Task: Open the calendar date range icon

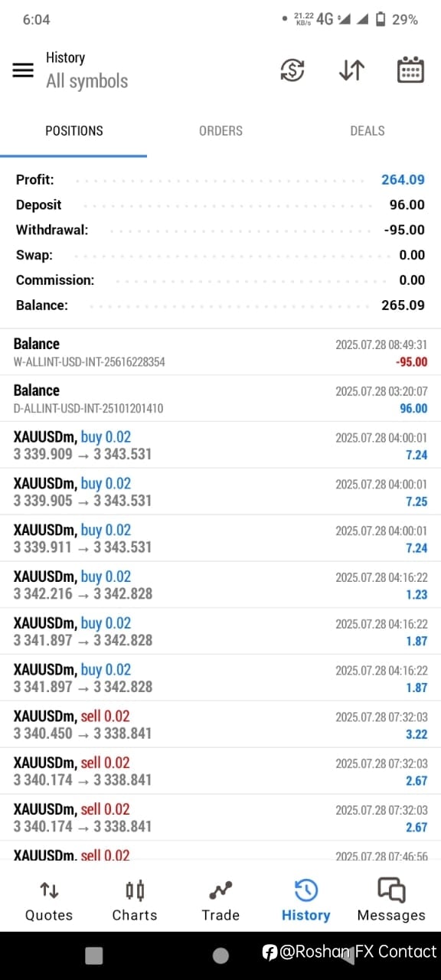Action: point(411,70)
